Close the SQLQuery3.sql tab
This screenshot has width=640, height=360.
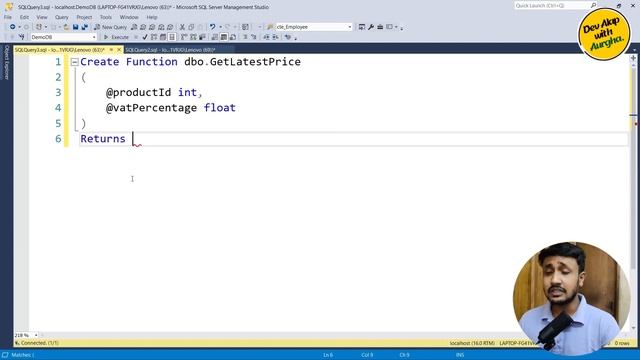(x=119, y=50)
